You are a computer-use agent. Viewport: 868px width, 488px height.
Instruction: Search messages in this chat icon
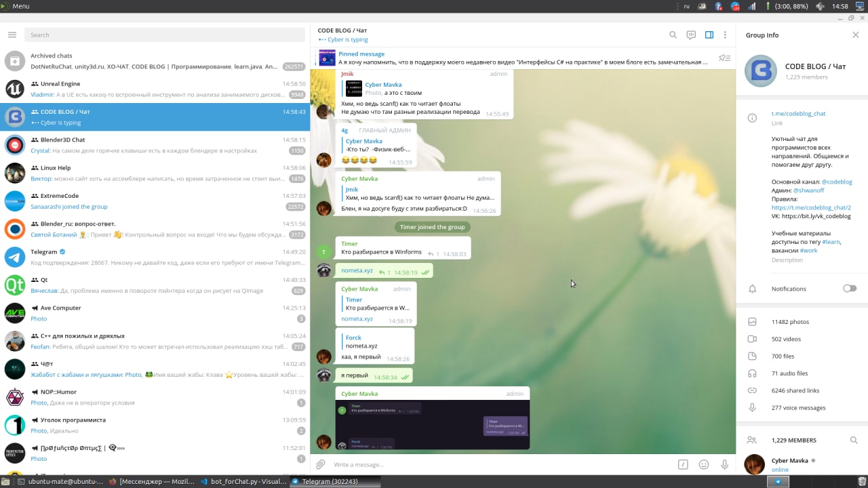(x=673, y=35)
